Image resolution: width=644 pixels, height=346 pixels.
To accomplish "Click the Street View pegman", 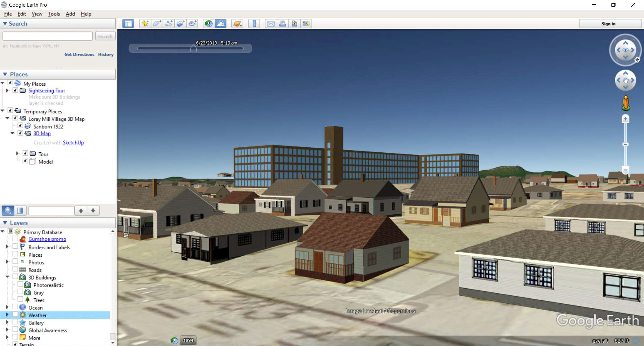I will click(626, 103).
